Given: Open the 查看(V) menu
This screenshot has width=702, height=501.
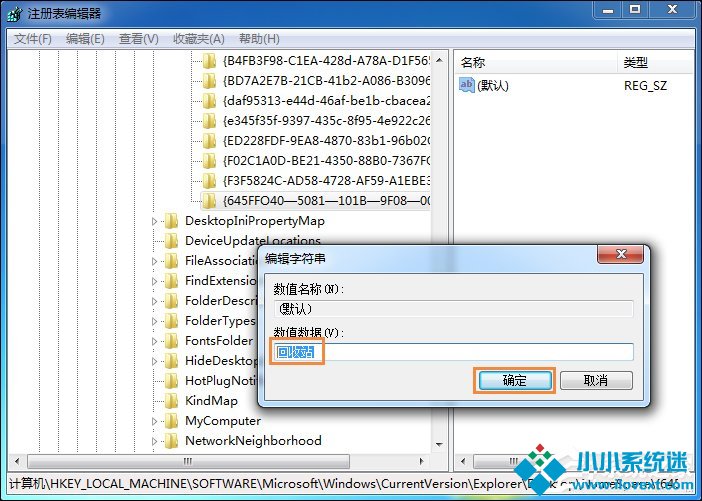Looking at the screenshot, I should tap(138, 39).
